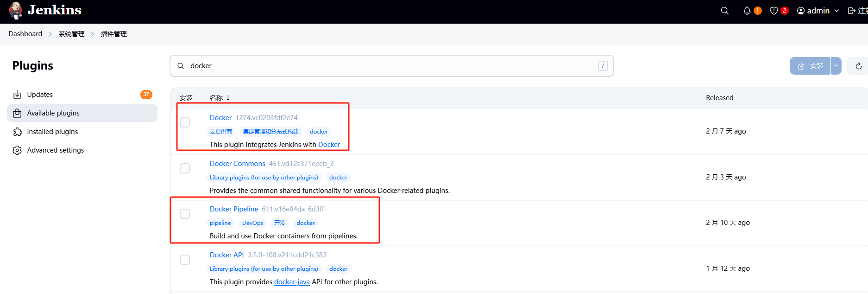Open the install button dropdown arrow

[x=836, y=66]
